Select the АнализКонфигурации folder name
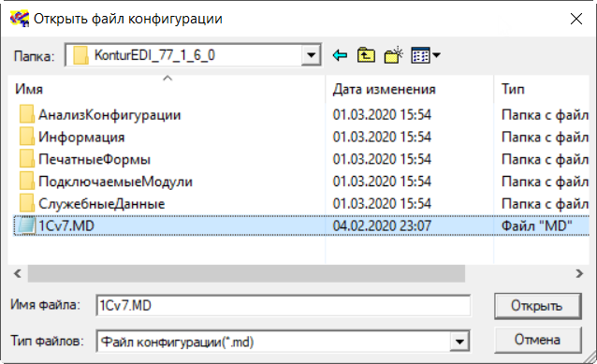Image resolution: width=597 pixels, height=364 pixels. [109, 114]
